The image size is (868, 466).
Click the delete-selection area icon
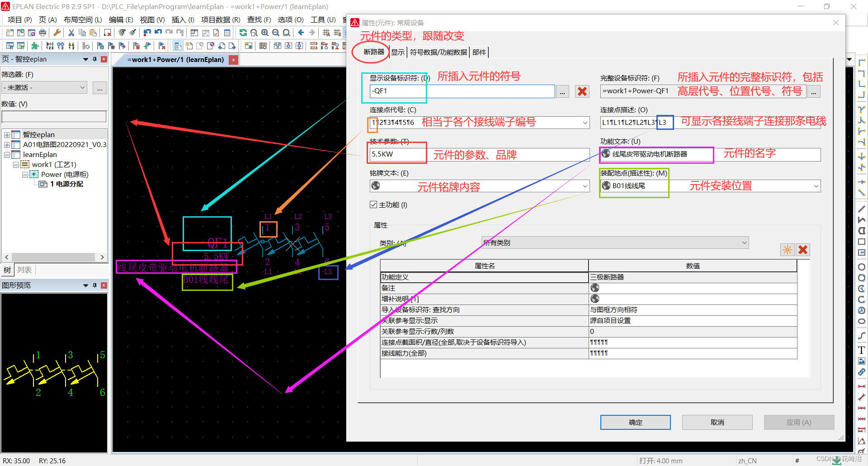pyautogui.click(x=108, y=33)
